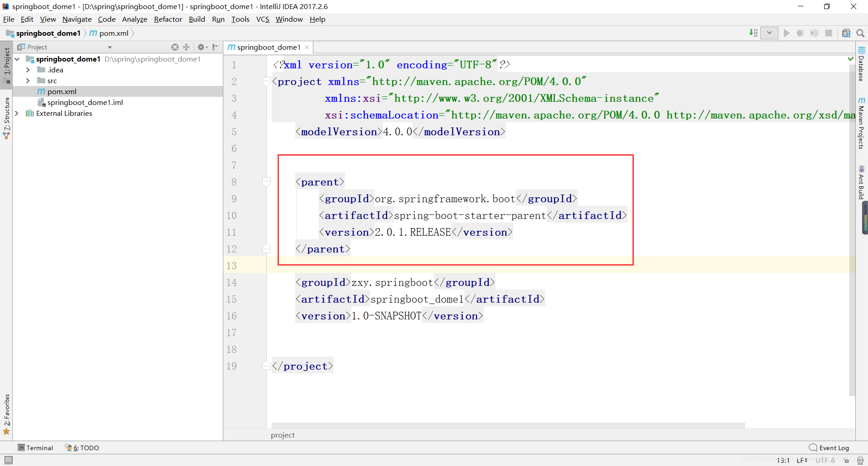Toggle the Z: Structure tool window
This screenshot has height=466, width=868.
point(6,118)
